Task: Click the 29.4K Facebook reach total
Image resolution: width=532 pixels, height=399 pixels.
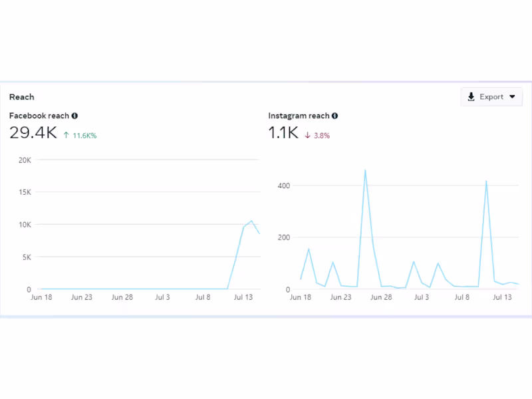Action: pyautogui.click(x=33, y=132)
